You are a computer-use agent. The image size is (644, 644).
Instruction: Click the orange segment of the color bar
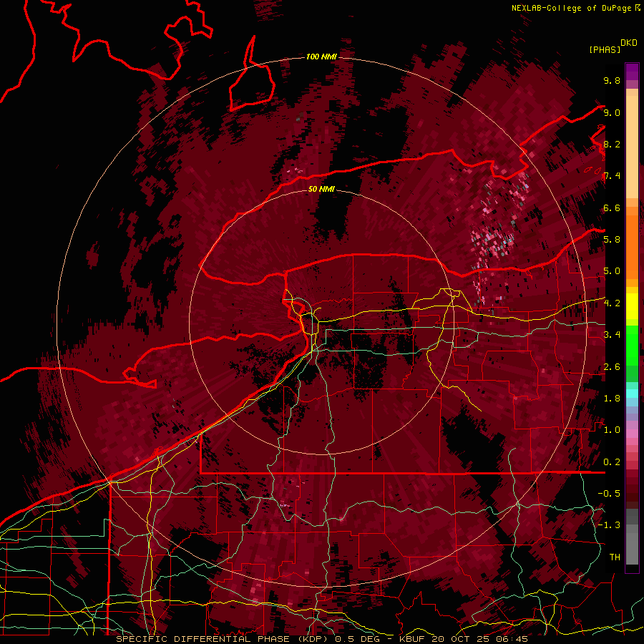[632, 246]
